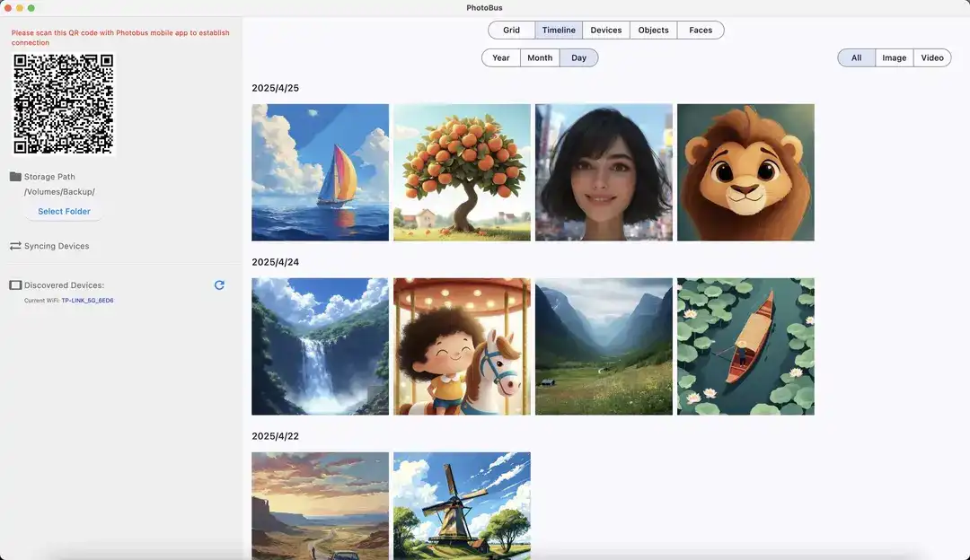Open the woman portrait thumbnail

604,172
